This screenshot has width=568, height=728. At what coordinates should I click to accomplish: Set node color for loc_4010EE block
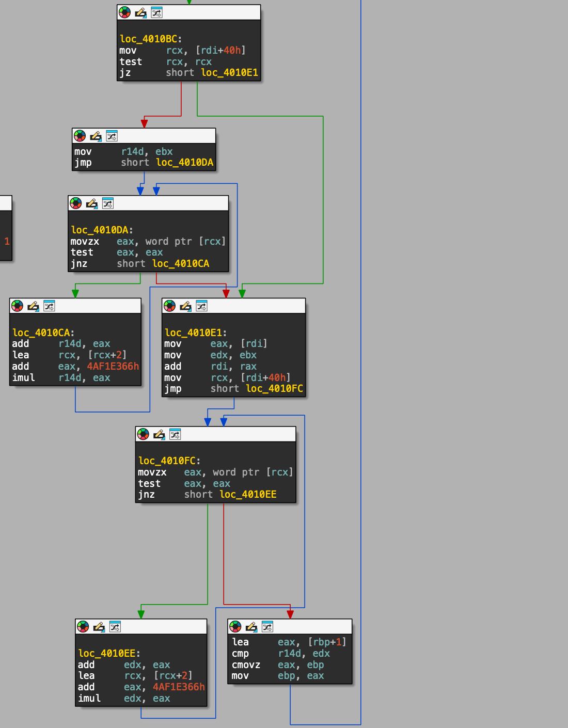(83, 627)
